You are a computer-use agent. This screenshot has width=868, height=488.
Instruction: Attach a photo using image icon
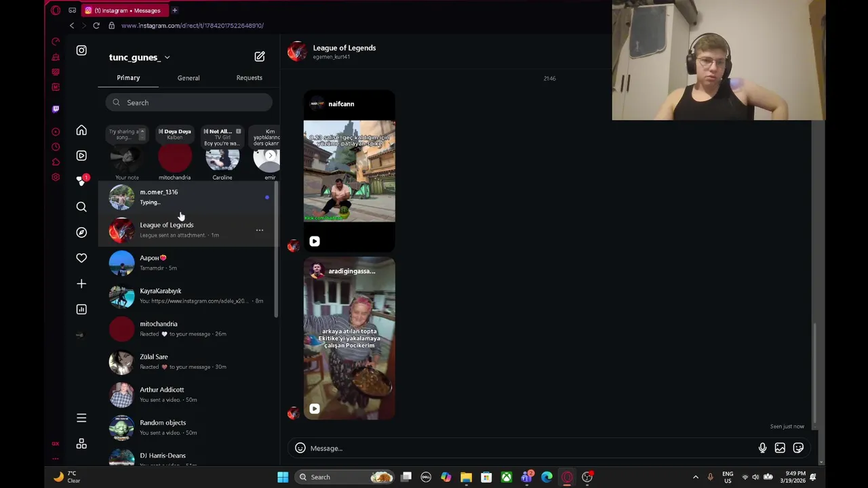(780, 448)
